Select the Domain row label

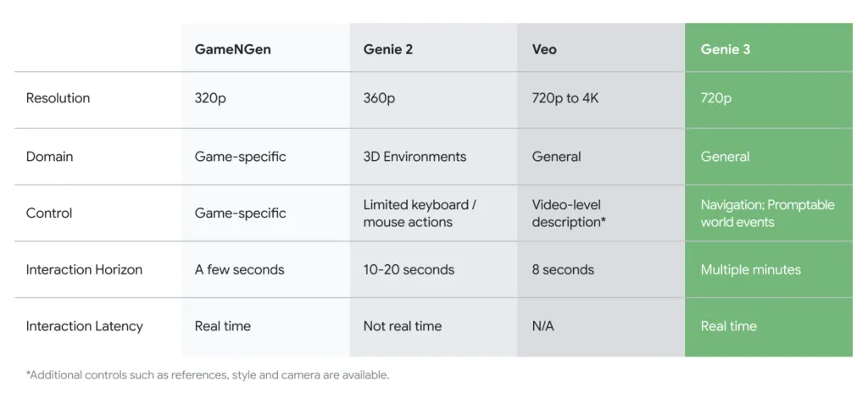(49, 157)
